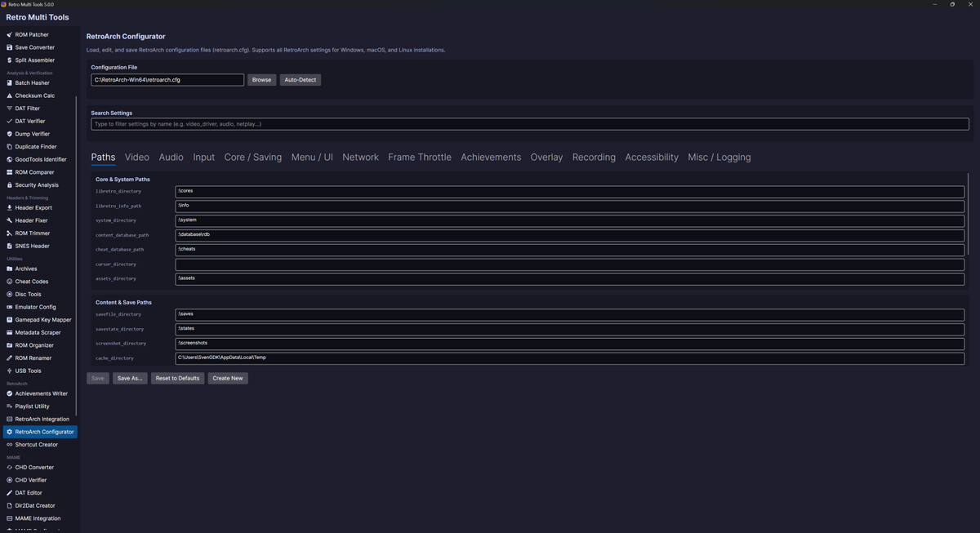
Task: Open the Split Assembler icon
Action: [x=10, y=60]
